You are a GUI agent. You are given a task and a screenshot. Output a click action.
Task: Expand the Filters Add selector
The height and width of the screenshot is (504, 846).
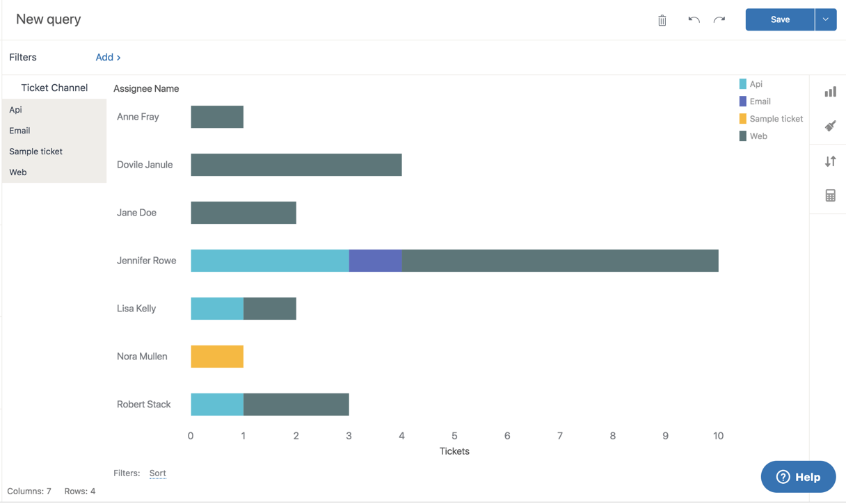(x=108, y=57)
